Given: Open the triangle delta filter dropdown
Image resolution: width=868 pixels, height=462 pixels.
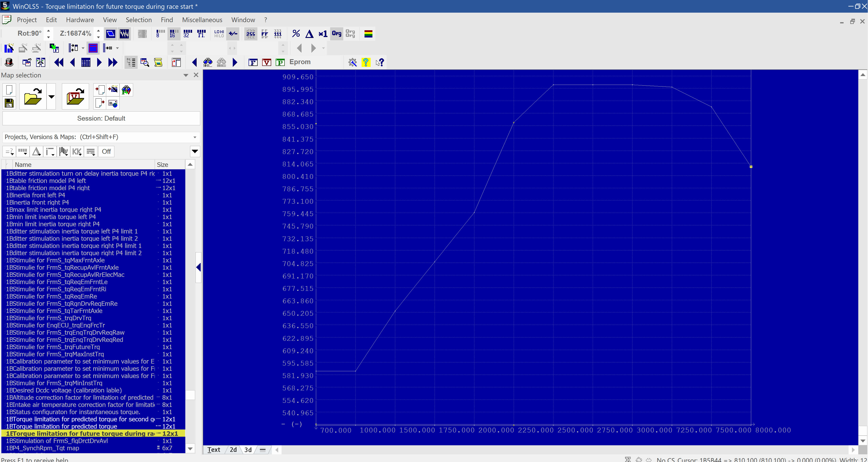Looking at the screenshot, I should (x=36, y=152).
